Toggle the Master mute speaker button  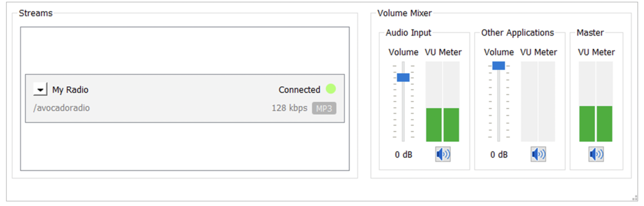(x=596, y=154)
